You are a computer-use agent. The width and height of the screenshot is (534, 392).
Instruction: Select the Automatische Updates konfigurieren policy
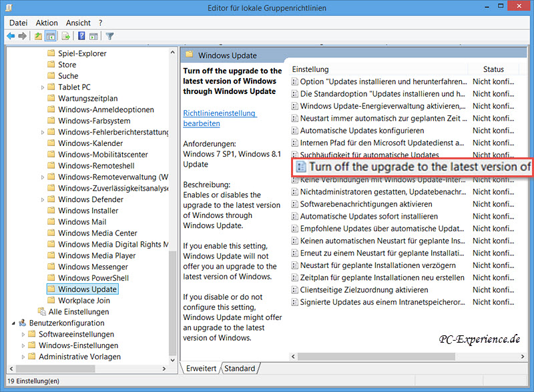click(361, 131)
